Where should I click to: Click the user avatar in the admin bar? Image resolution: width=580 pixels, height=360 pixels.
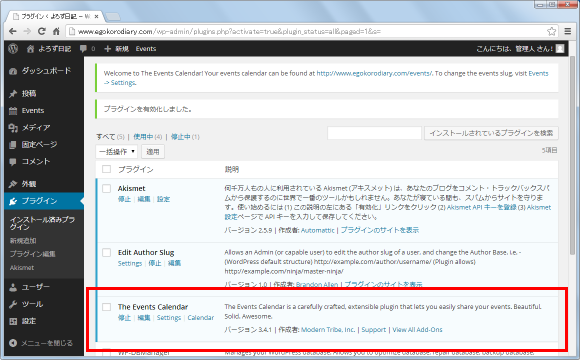(x=560, y=49)
